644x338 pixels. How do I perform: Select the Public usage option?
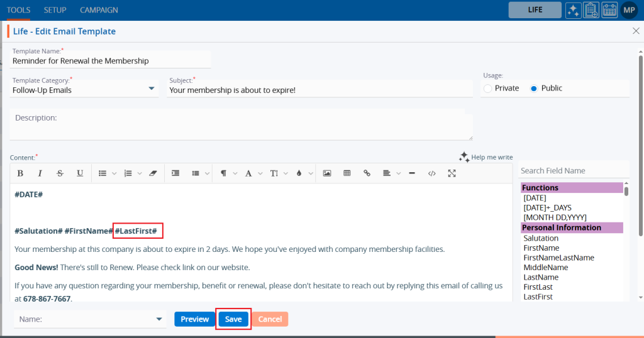tap(534, 89)
